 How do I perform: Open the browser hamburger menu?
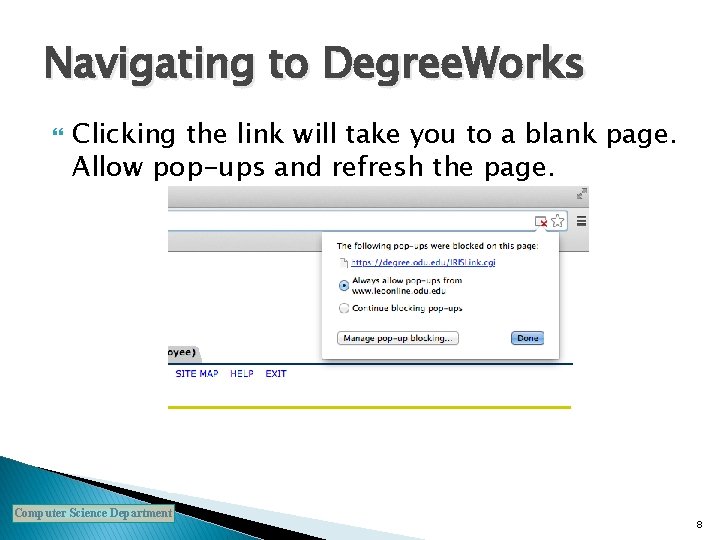click(x=581, y=221)
